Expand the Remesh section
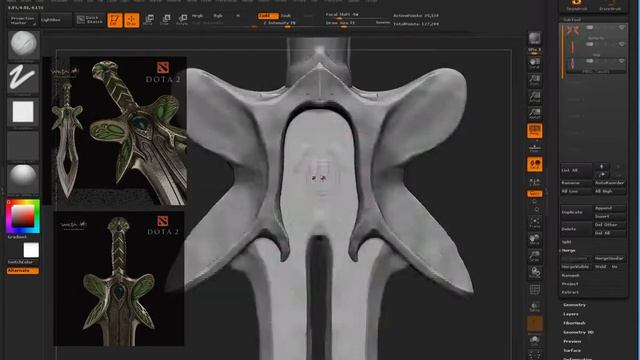The image size is (640, 360). 571,276
